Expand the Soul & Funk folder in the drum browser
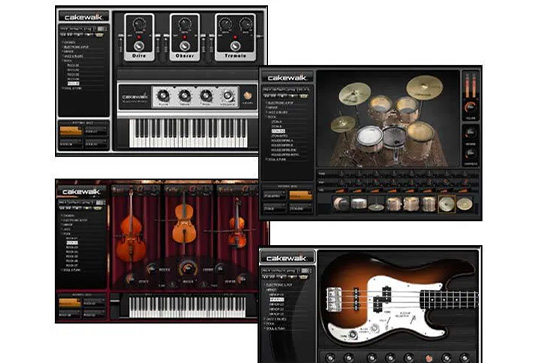The height and width of the screenshot is (363, 535). click(x=276, y=159)
